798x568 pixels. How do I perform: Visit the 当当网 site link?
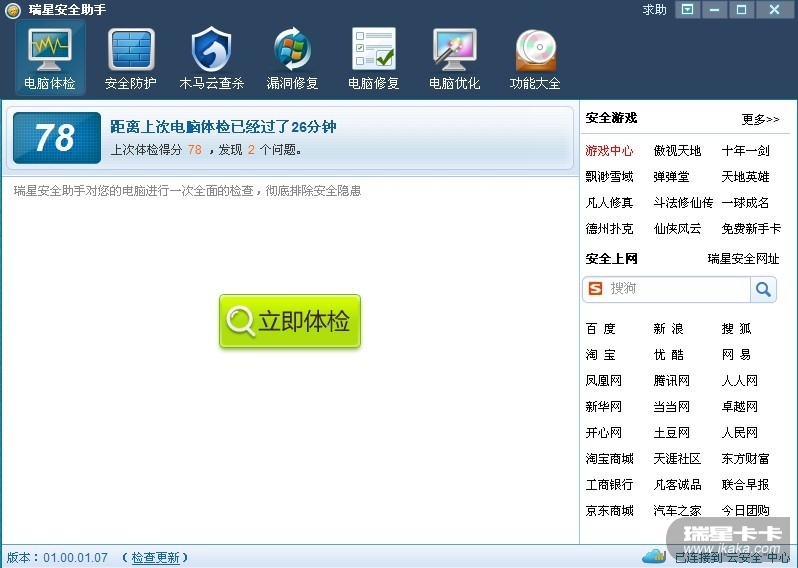(672, 407)
